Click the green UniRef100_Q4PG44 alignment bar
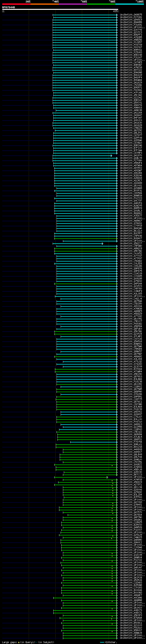 (x=86, y=284)
